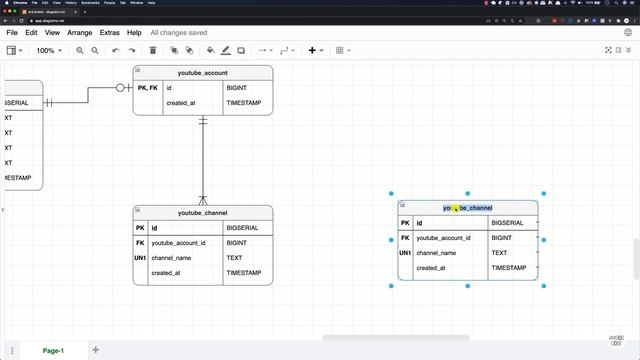
Task: Select TIMESTAMP cell in youtube_account table
Action: click(248, 103)
